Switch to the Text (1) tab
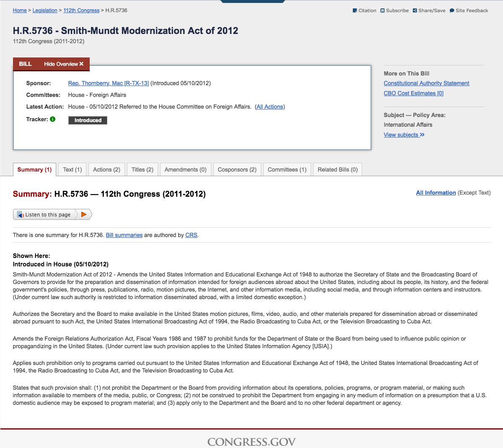 click(x=73, y=169)
